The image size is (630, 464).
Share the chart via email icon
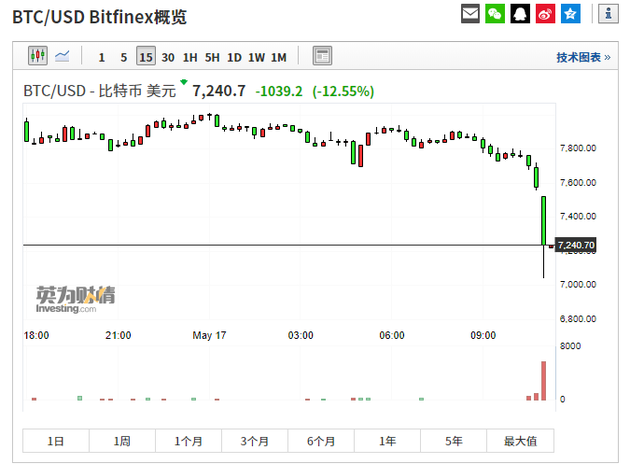coord(470,14)
